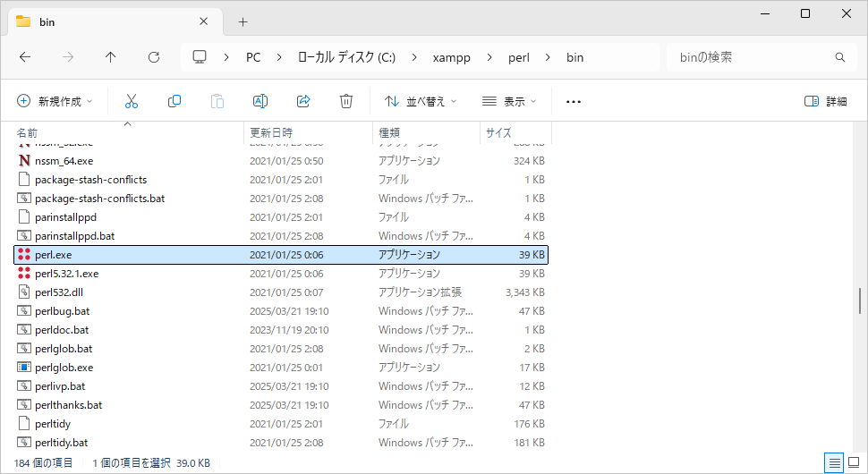Navigate to xampp breadcrumb

click(452, 57)
